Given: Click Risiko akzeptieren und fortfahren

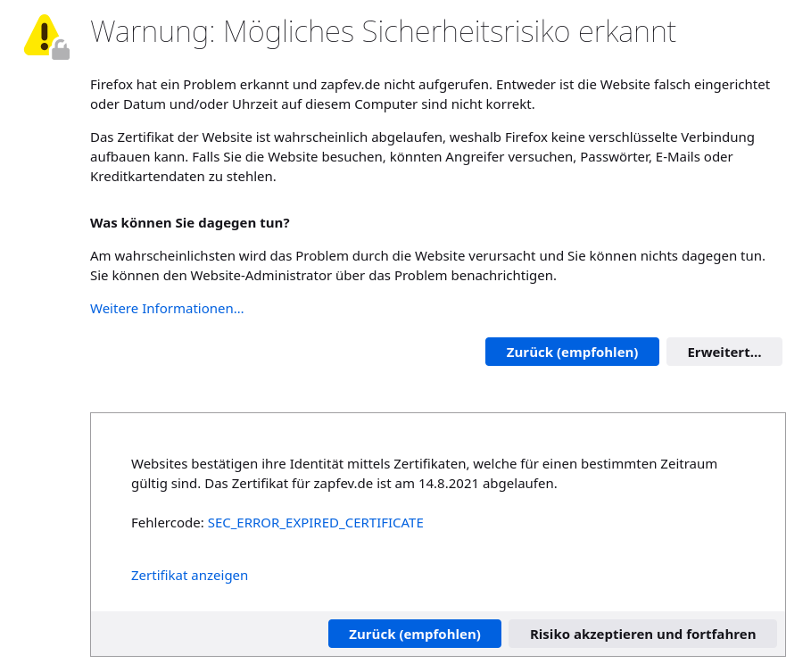Looking at the screenshot, I should tap(642, 635).
